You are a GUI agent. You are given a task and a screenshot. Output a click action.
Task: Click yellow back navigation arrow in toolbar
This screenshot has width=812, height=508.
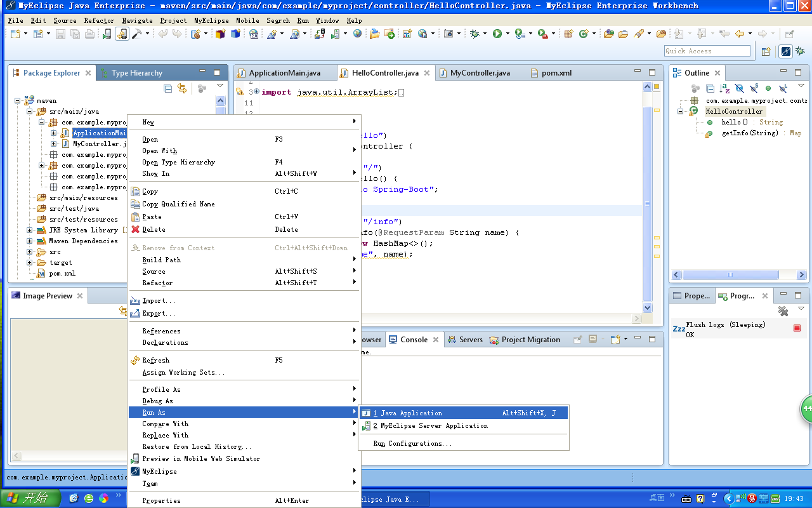(740, 34)
